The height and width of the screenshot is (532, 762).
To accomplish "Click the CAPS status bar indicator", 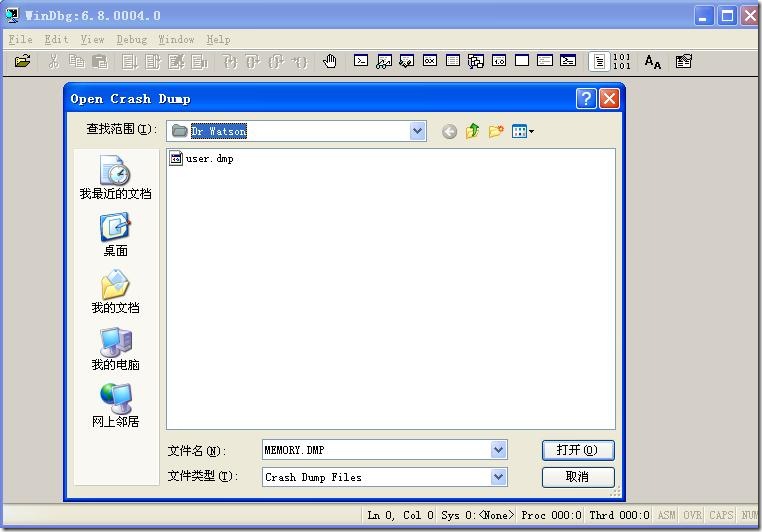I will [721, 515].
